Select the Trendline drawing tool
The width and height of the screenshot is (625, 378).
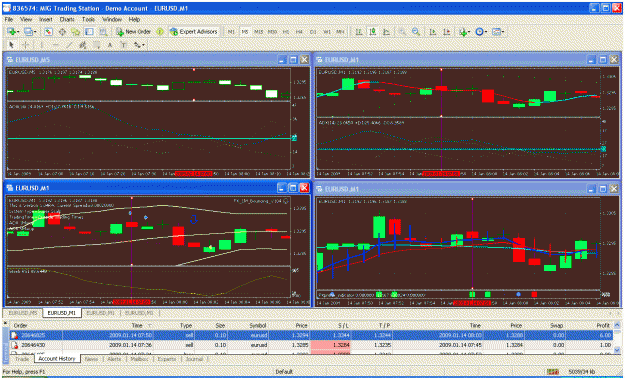pos(69,45)
